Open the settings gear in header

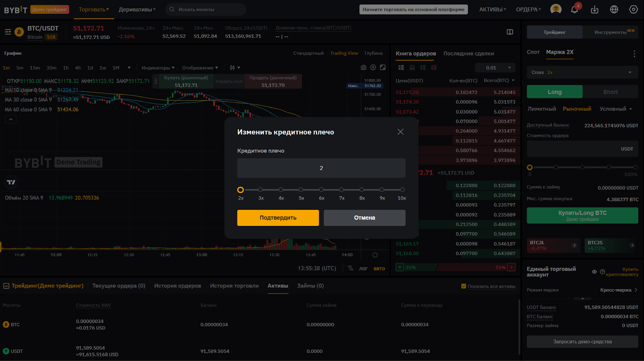633,10
